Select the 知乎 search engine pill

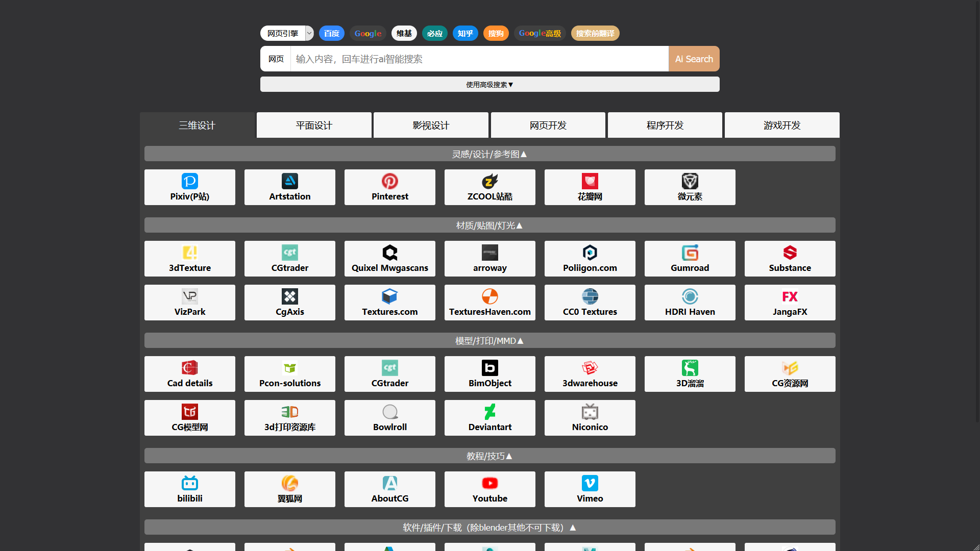[x=465, y=34]
